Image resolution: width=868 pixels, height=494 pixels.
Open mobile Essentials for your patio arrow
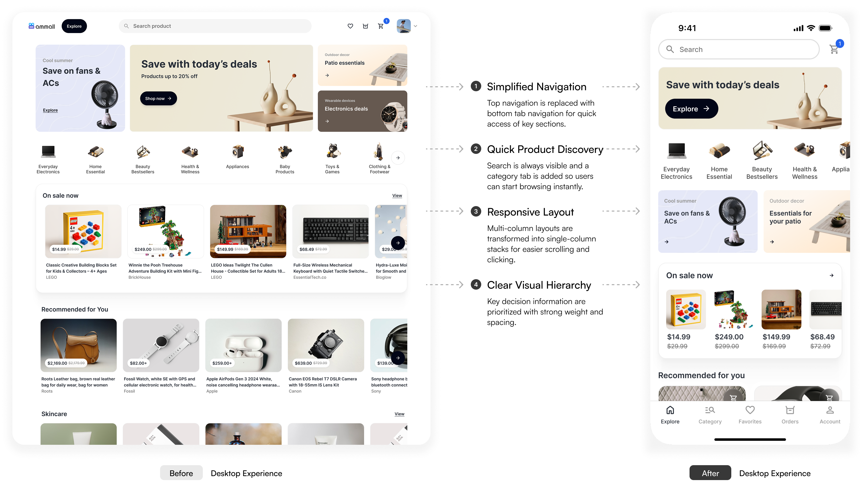coord(772,242)
